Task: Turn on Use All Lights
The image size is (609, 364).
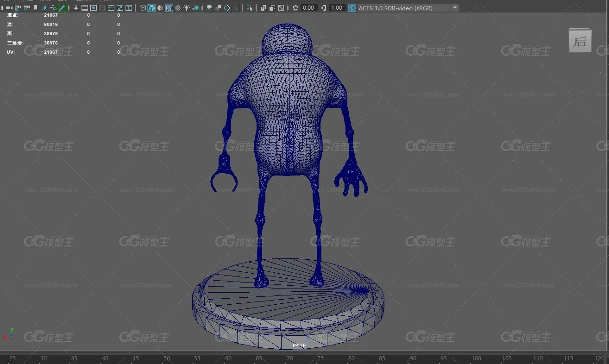Action: click(x=187, y=8)
